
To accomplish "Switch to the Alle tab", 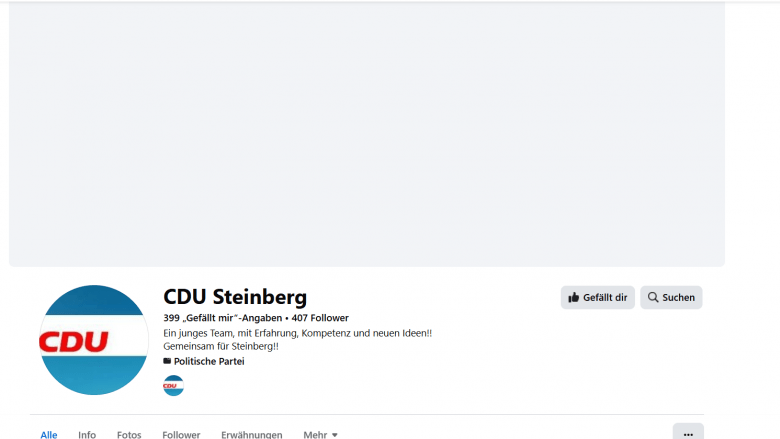I will pyautogui.click(x=49, y=435).
